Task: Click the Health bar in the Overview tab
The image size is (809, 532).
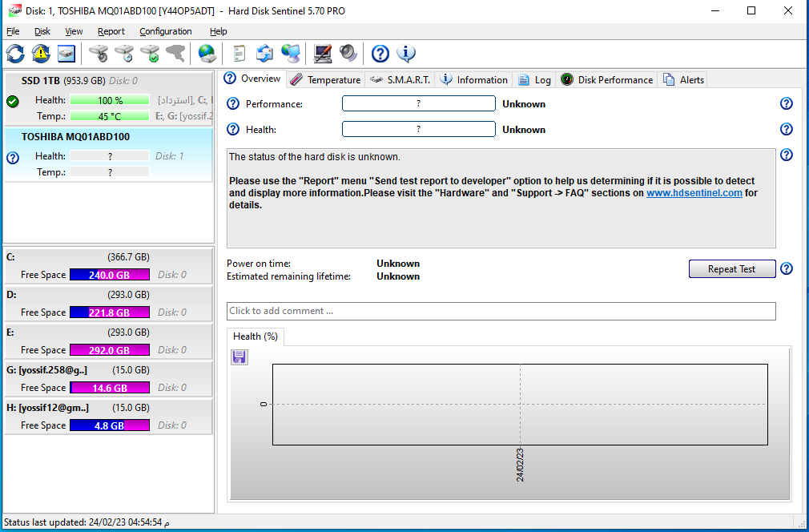Action: coord(418,129)
